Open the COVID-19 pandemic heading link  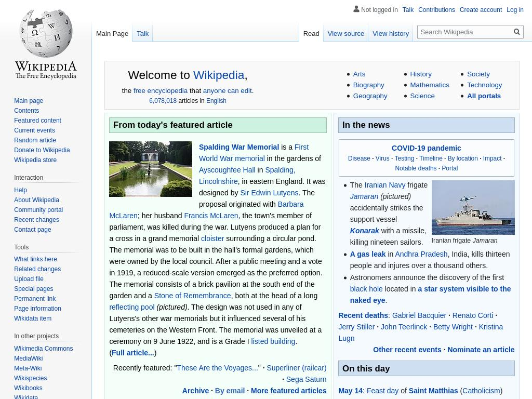pos(427,148)
